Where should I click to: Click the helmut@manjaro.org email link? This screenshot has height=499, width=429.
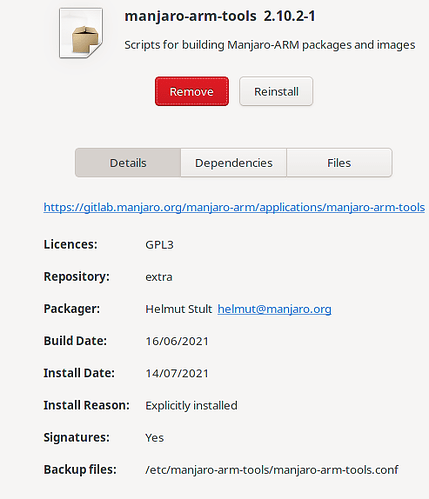(274, 309)
